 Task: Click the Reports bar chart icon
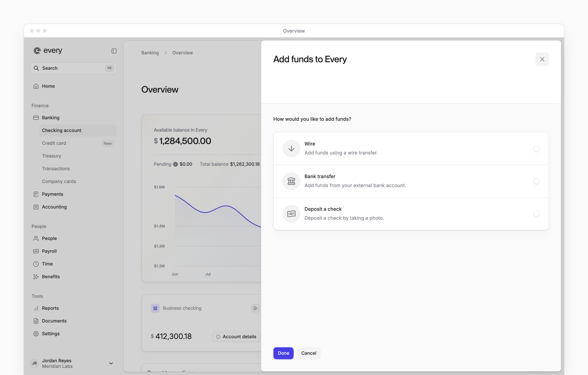click(36, 308)
